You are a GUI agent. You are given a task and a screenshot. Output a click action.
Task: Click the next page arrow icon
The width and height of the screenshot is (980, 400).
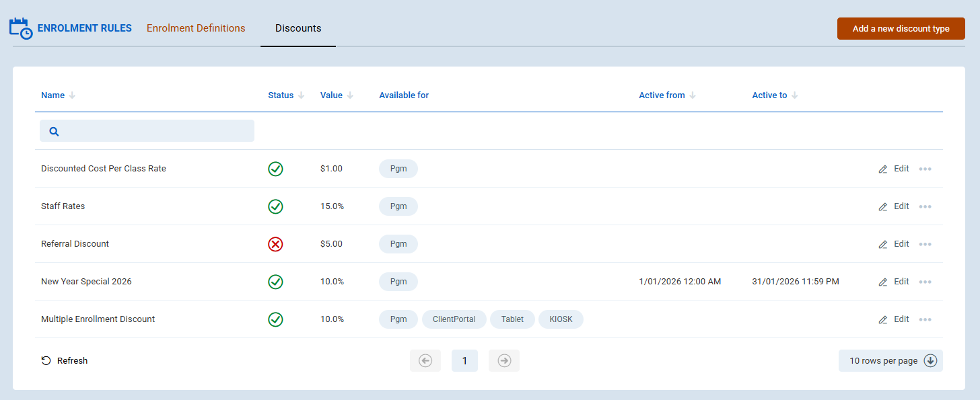pyautogui.click(x=504, y=361)
